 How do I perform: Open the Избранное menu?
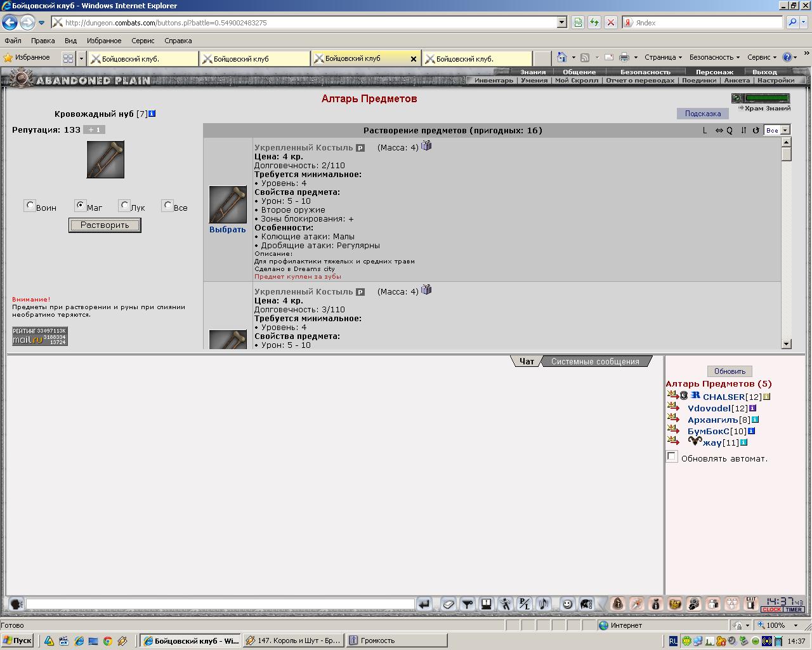104,41
